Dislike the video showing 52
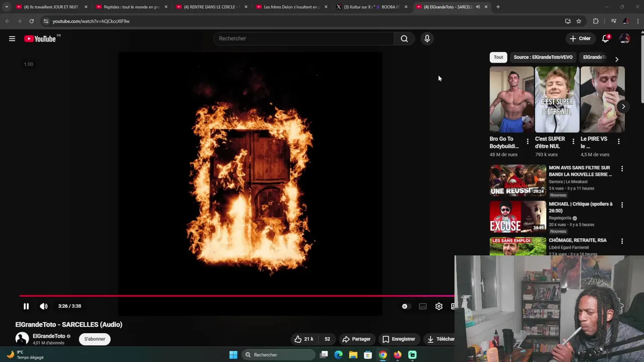The width and height of the screenshot is (644, 362). point(327,339)
